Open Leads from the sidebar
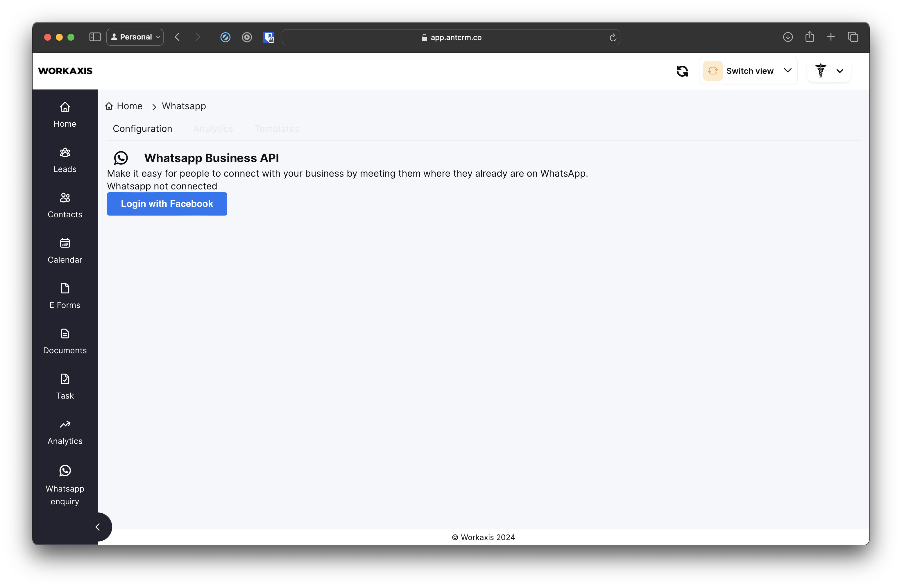The width and height of the screenshot is (902, 588). click(65, 160)
